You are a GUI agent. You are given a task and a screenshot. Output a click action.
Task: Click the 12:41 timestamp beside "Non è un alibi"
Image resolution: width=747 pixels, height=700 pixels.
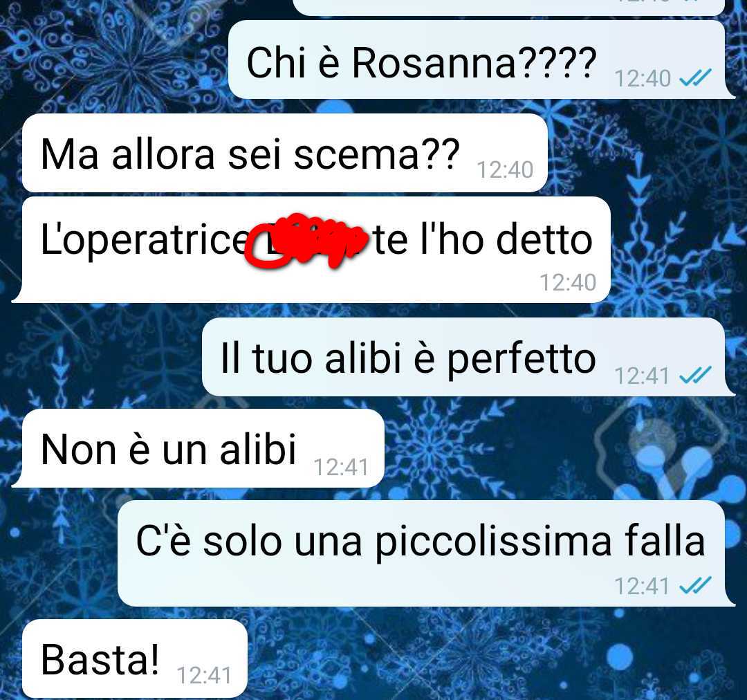pos(341,468)
